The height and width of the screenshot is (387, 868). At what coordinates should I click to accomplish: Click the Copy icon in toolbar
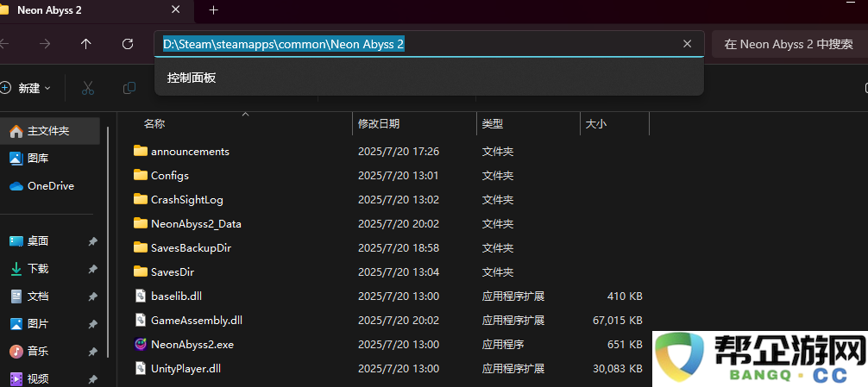coord(129,88)
